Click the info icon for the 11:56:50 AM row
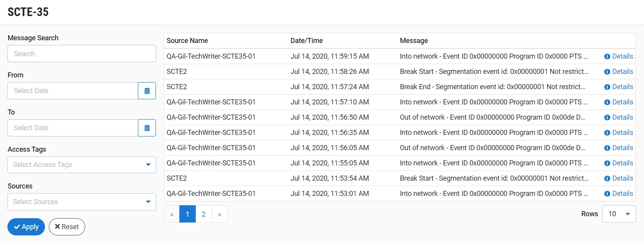Viewport: 644px width, 244px height. (x=607, y=117)
